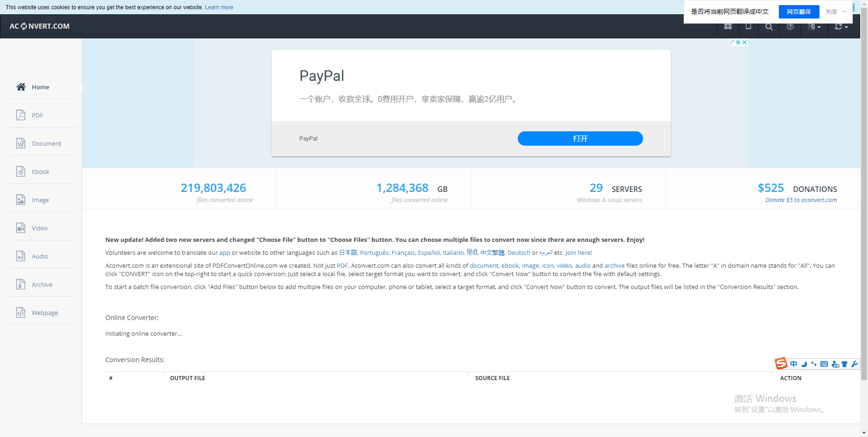The width and height of the screenshot is (868, 437).
Task: Click the ACTION column header
Action: [791, 378]
